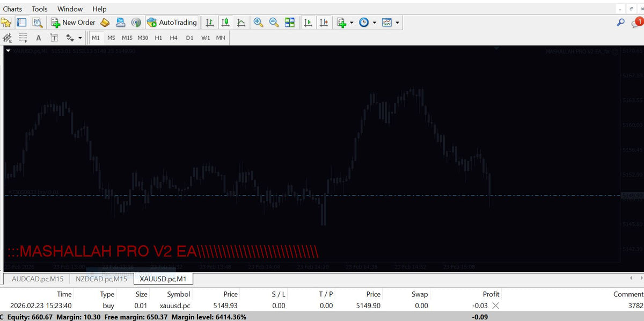The image size is (644, 321).
Task: Select the H1 timeframe
Action: [158, 38]
